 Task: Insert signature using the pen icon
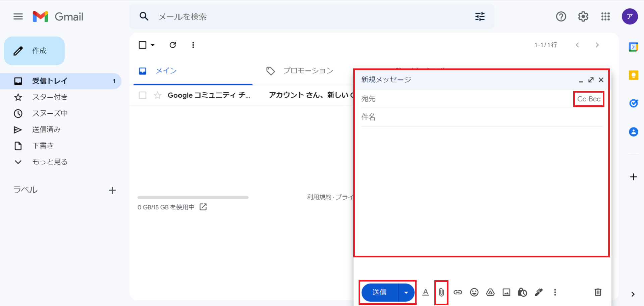click(539, 292)
